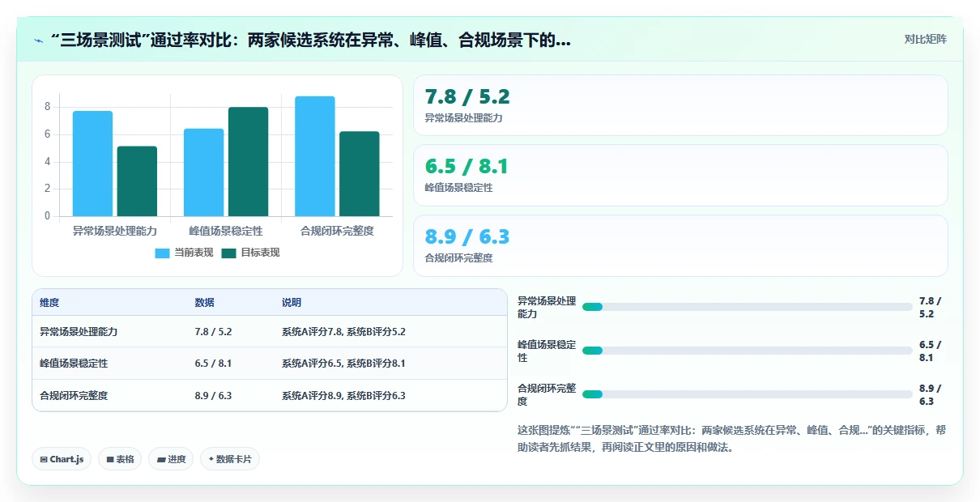Click the 对比矩阵 label in the header
This screenshot has width=980, height=502.
tap(925, 39)
